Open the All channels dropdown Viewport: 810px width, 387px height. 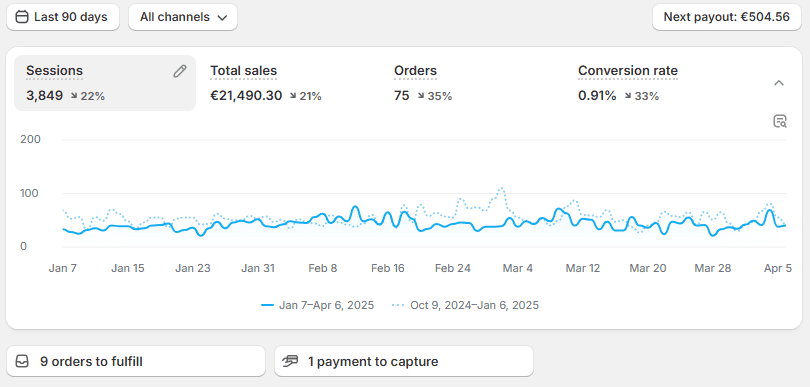tap(183, 17)
